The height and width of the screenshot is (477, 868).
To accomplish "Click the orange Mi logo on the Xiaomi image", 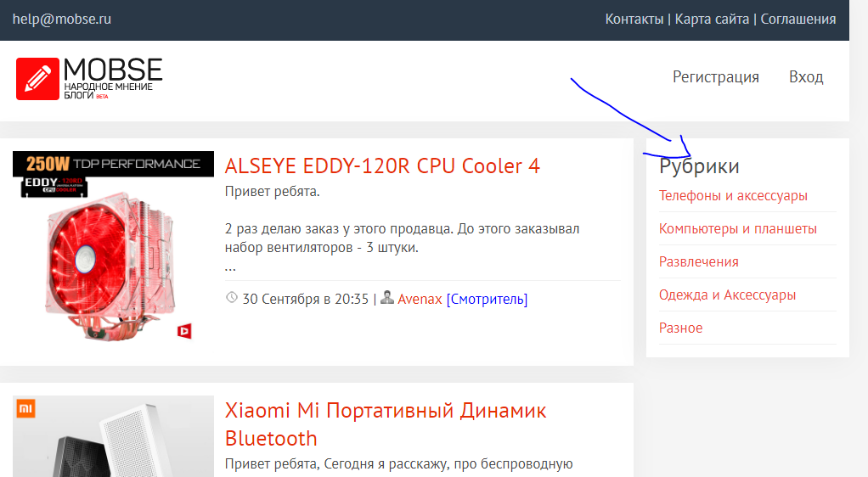I will coord(26,409).
